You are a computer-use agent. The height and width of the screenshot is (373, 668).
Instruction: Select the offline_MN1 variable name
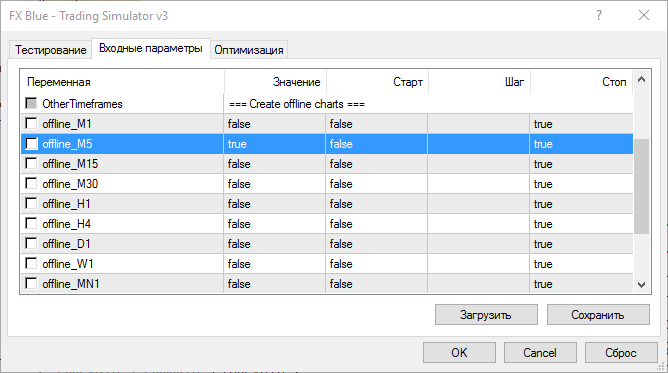pyautogui.click(x=71, y=284)
